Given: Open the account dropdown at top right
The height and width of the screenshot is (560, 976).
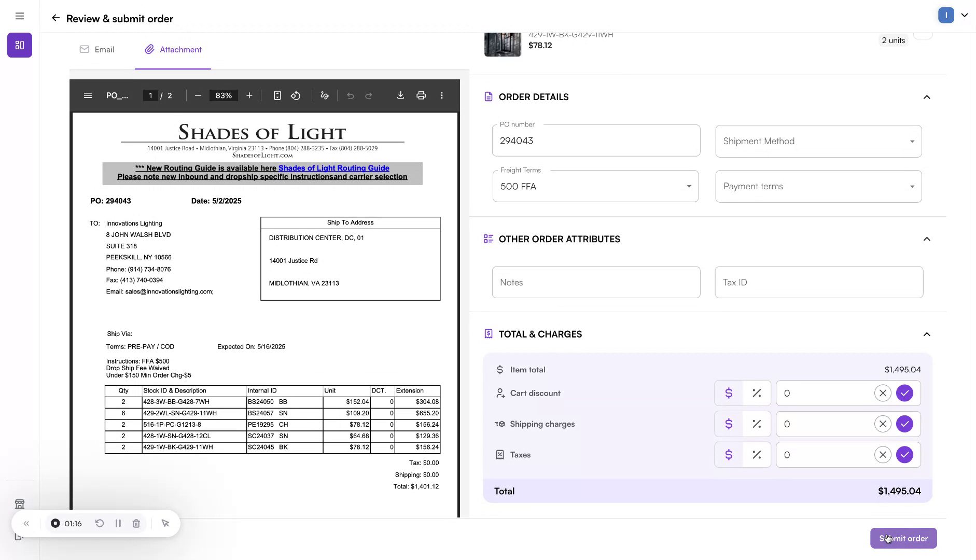Looking at the screenshot, I should (964, 15).
